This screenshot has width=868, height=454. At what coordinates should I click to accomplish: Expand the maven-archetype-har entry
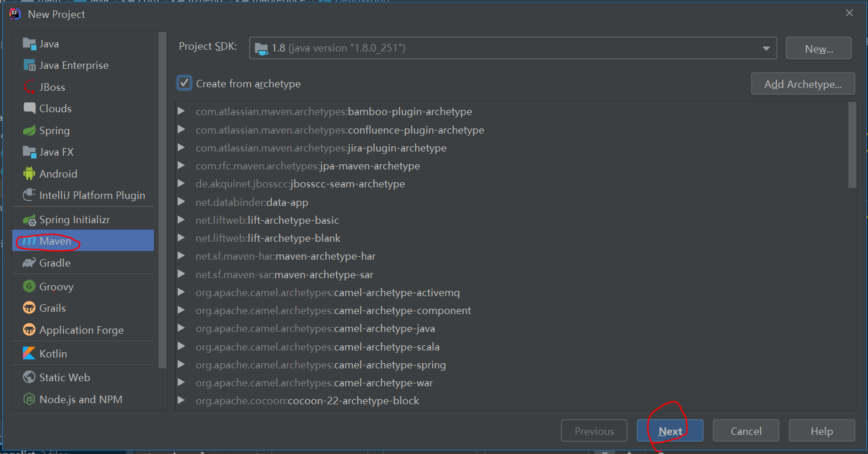181,256
